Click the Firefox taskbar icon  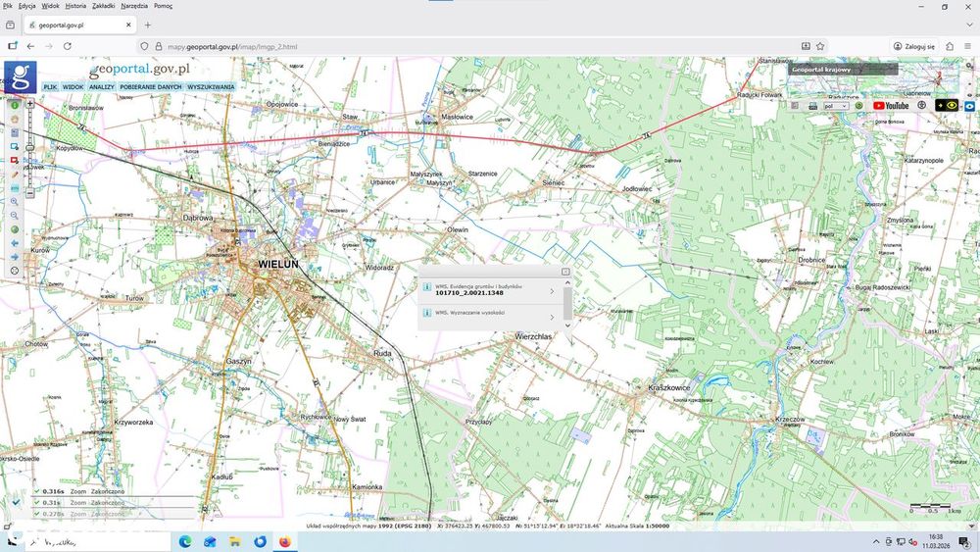(285, 541)
